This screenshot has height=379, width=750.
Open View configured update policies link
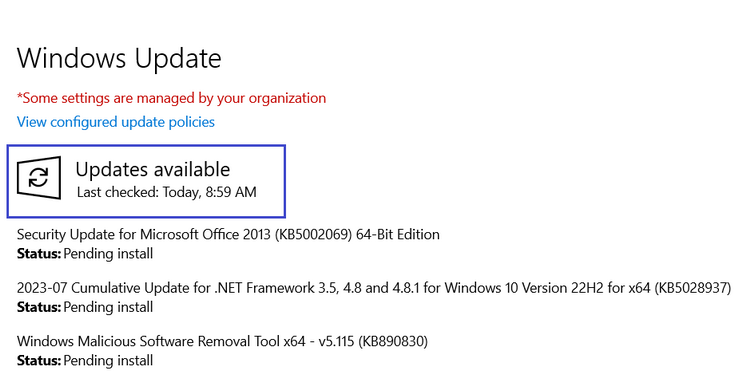(x=116, y=122)
